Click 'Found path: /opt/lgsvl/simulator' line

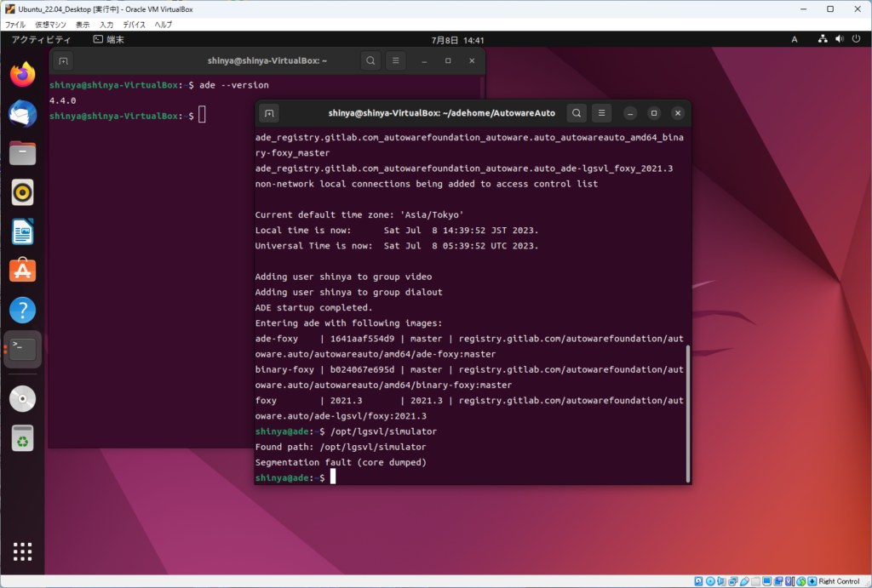click(x=341, y=447)
